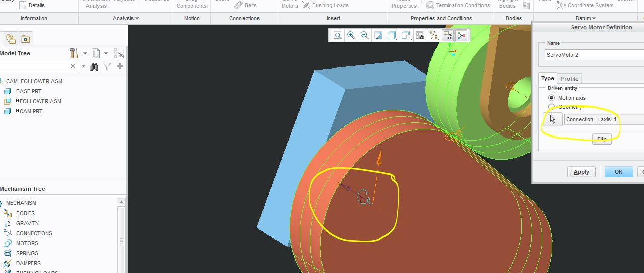
Task: Click the servo motor Name field
Action: [594, 55]
